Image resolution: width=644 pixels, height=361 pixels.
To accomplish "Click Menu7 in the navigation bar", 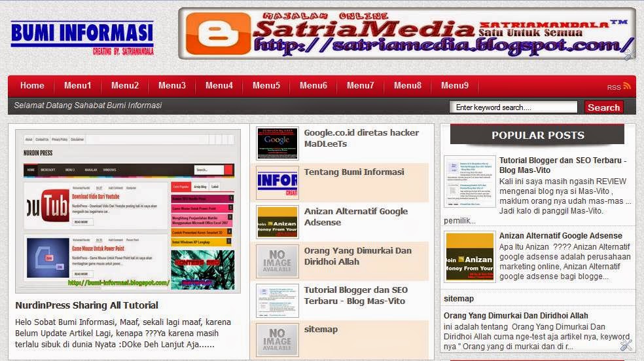I will pos(360,86).
